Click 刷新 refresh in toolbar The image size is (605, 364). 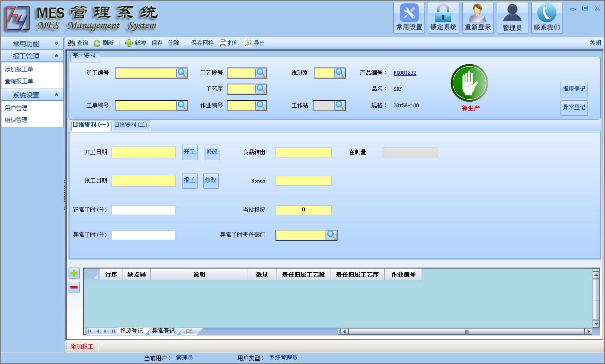tap(104, 43)
